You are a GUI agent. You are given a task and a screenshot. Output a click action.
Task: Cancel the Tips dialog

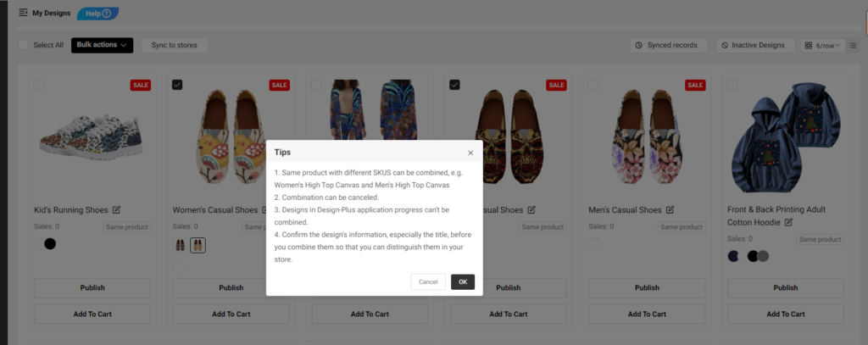coord(428,282)
